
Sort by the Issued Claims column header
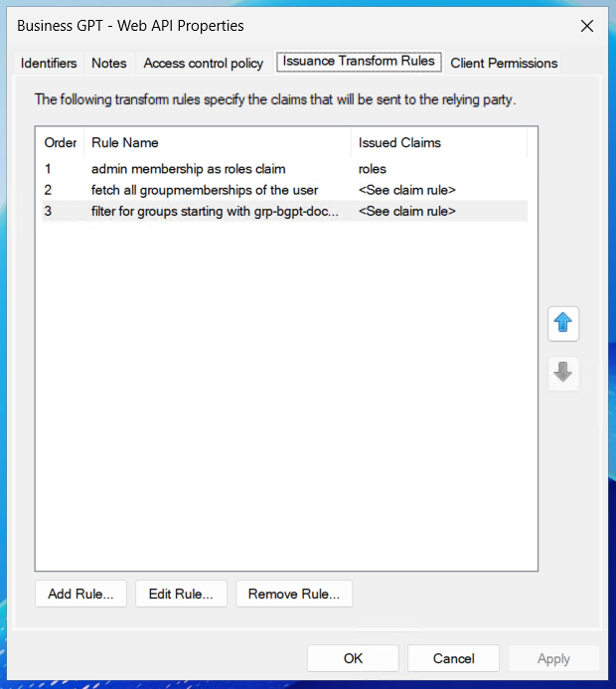pos(439,143)
